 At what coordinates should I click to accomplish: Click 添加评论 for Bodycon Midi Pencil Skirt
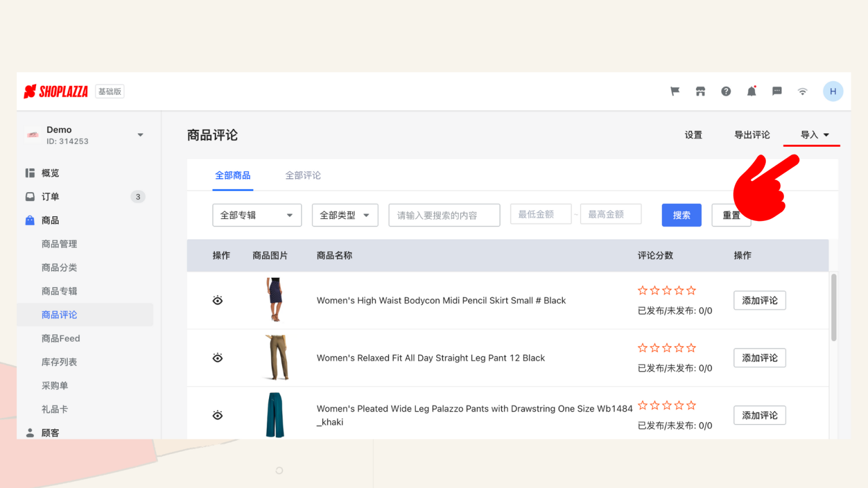759,300
